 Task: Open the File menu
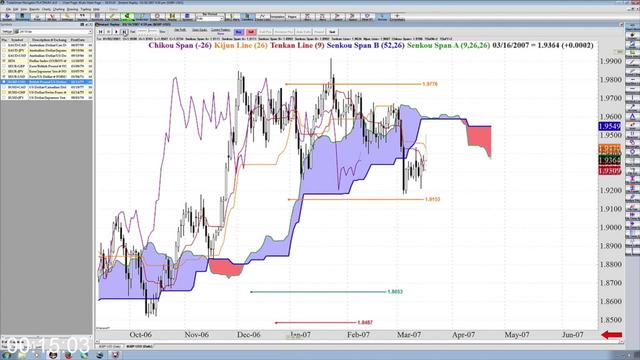pos(8,9)
